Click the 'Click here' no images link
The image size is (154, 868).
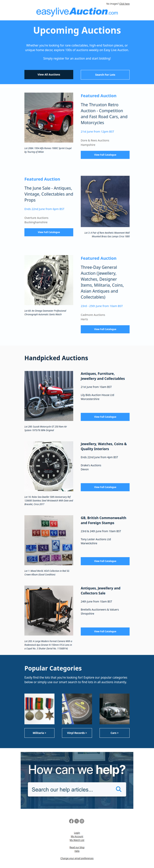124,4
